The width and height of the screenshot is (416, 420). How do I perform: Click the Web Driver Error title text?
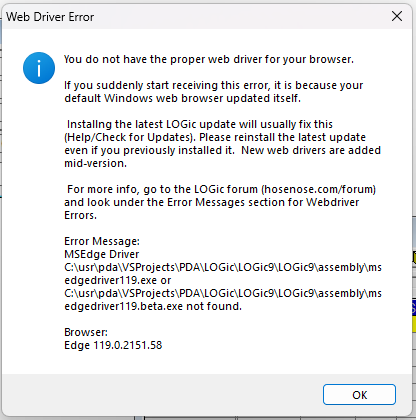click(x=50, y=17)
